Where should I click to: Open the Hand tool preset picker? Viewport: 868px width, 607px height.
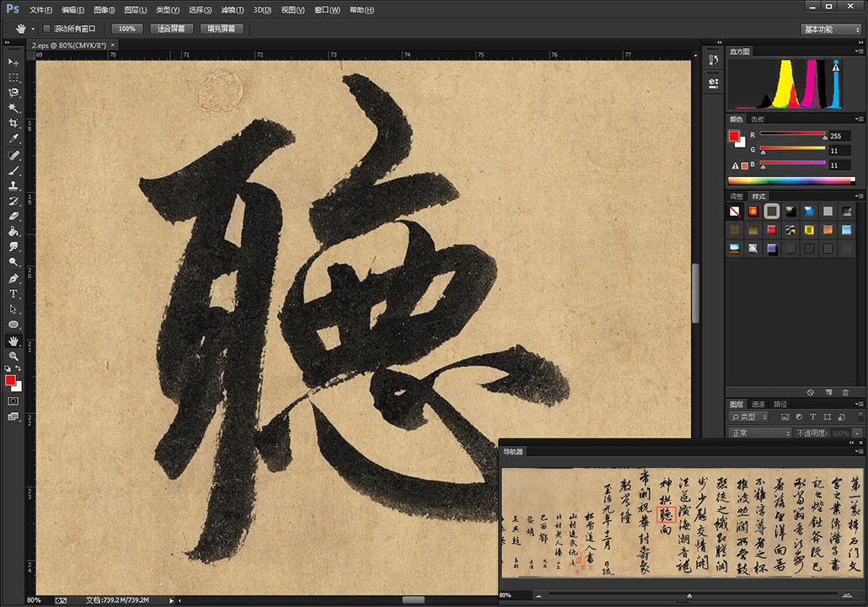pos(33,29)
